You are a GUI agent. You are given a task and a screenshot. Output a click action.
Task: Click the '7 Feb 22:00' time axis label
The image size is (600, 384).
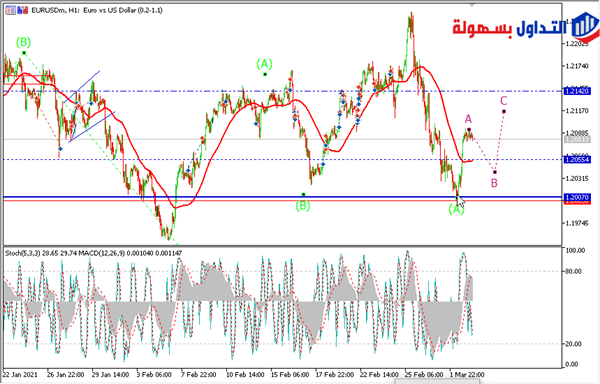pos(199,374)
